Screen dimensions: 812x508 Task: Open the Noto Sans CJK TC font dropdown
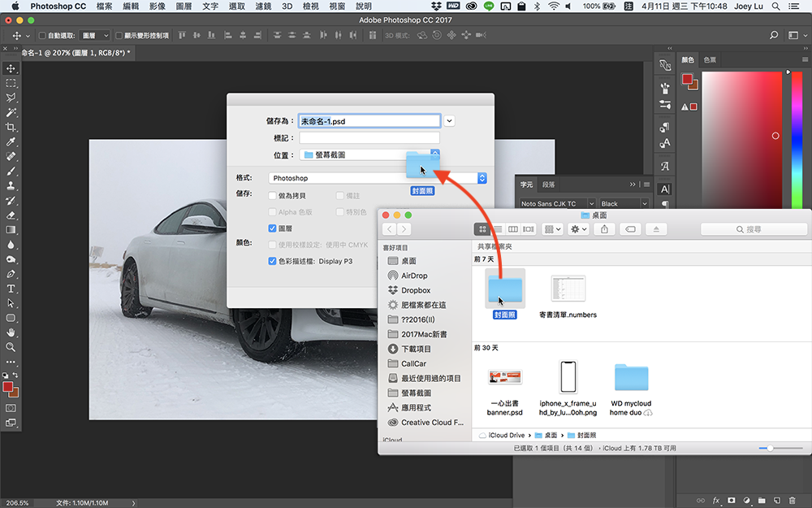(558, 204)
